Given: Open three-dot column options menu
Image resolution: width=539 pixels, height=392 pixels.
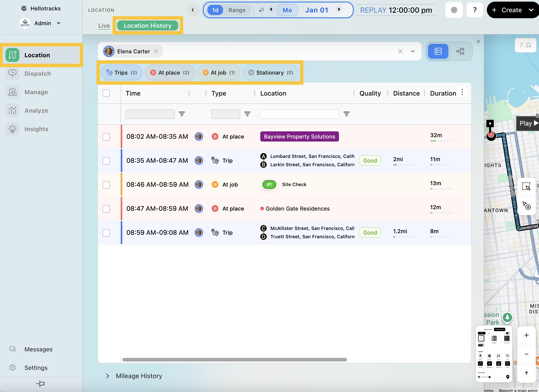Looking at the screenshot, I should (x=462, y=92).
